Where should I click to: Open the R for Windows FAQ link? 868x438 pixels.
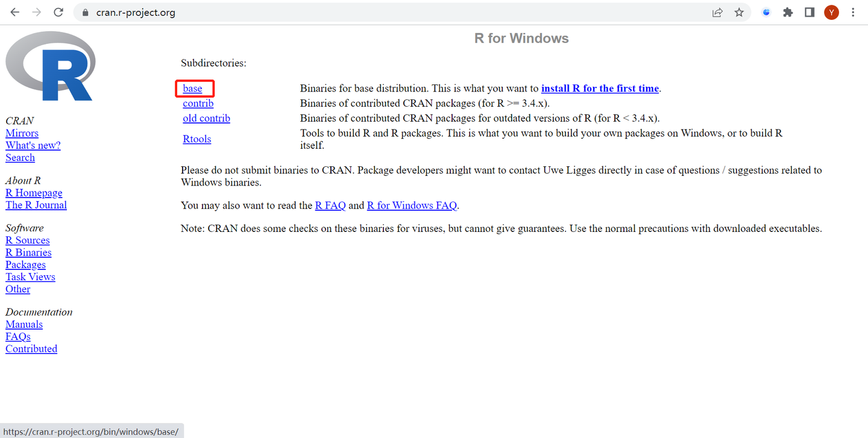pos(412,205)
